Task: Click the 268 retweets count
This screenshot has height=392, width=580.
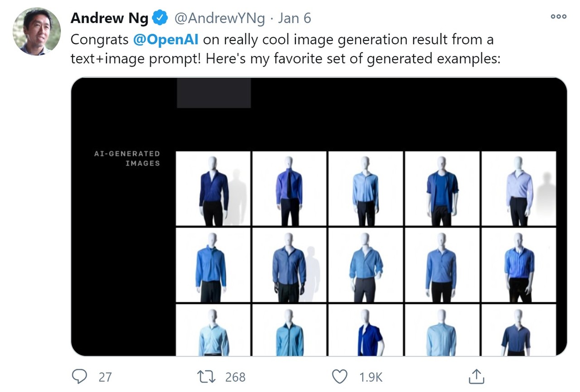Action: click(x=235, y=377)
